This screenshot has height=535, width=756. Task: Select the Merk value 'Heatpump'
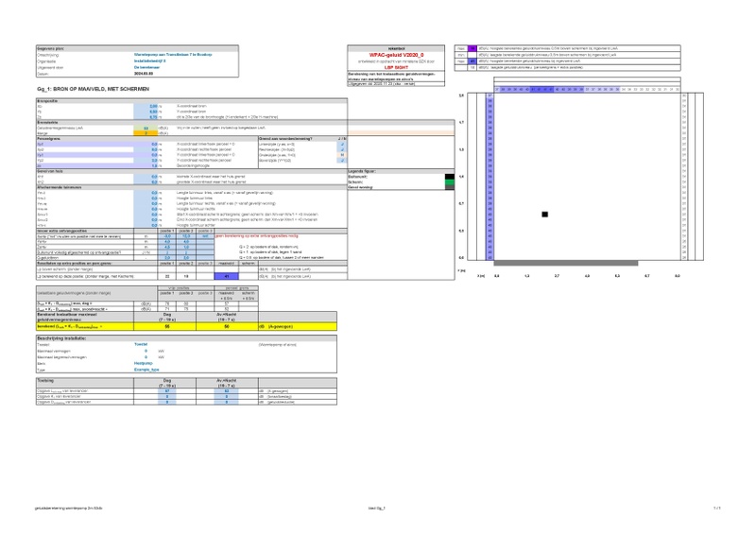tap(144, 363)
